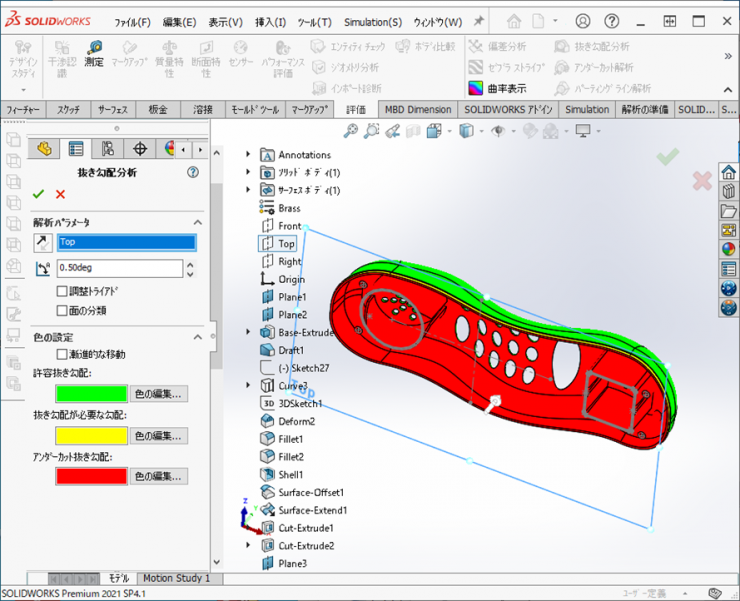Screen dimensions: 740x601
Task: Click the home icon in the title bar
Action: 513,21
